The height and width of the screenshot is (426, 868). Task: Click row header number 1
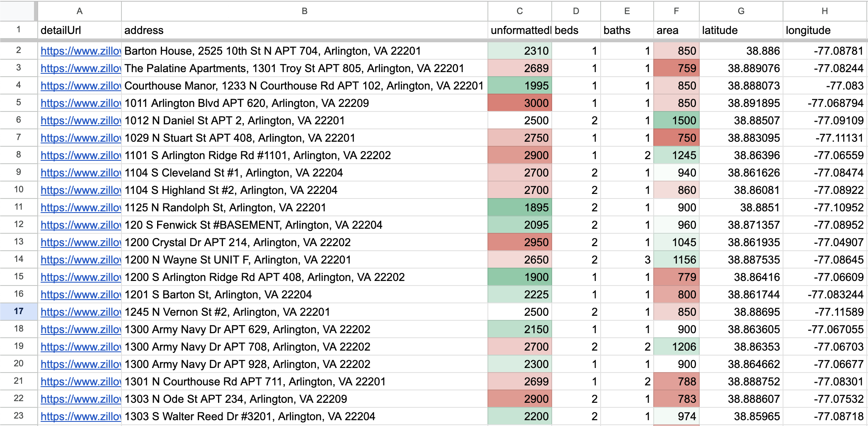19,30
